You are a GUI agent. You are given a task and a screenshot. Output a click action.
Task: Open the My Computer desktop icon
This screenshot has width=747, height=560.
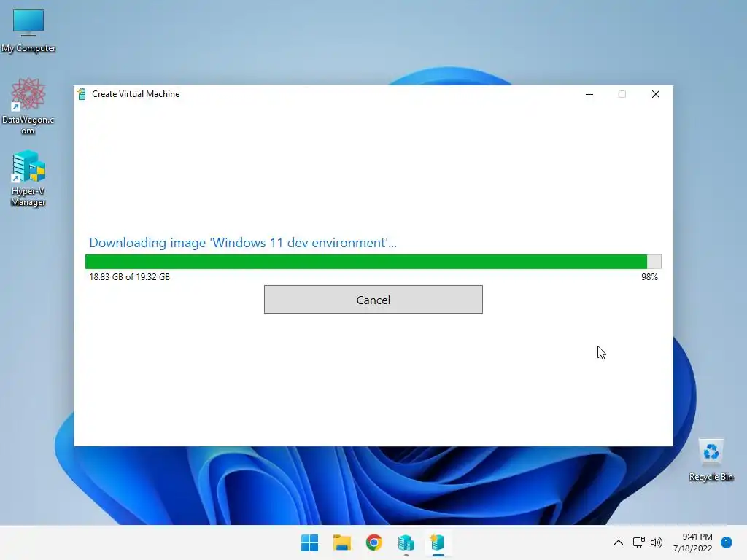pyautogui.click(x=28, y=31)
